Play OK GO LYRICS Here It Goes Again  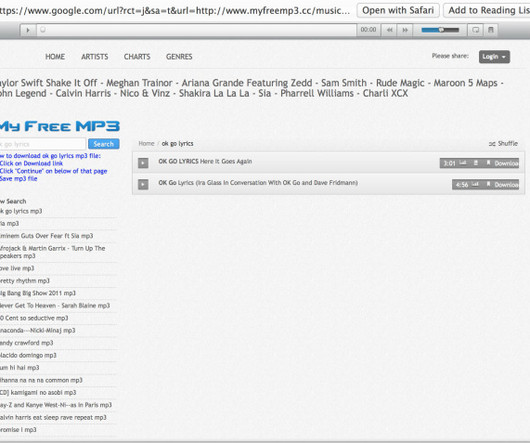pos(143,163)
